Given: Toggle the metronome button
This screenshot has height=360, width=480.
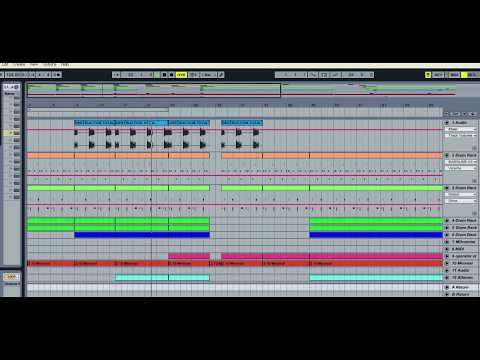Looking at the screenshot, I should coord(56,75).
